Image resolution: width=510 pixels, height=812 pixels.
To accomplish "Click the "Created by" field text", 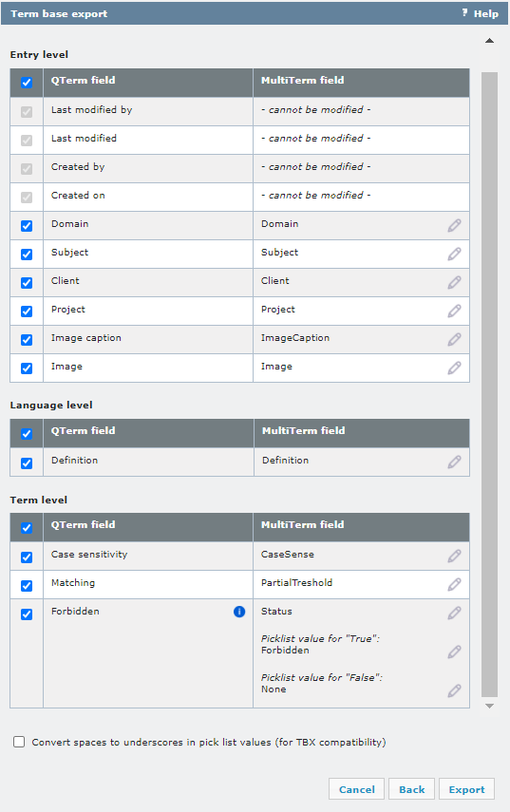I will tap(78, 167).
